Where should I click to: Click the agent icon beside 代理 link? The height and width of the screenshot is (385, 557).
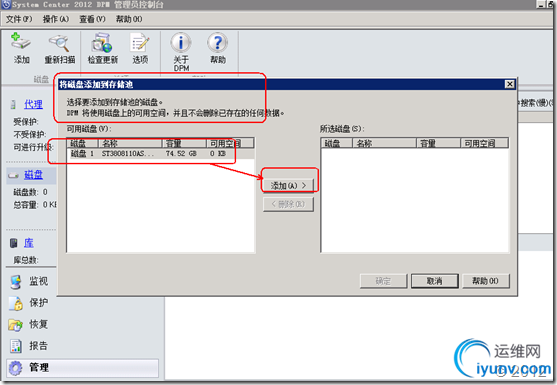click(x=13, y=104)
